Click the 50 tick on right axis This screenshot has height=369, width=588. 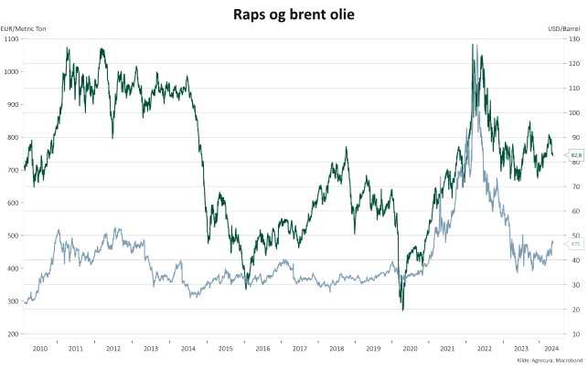[x=573, y=236]
